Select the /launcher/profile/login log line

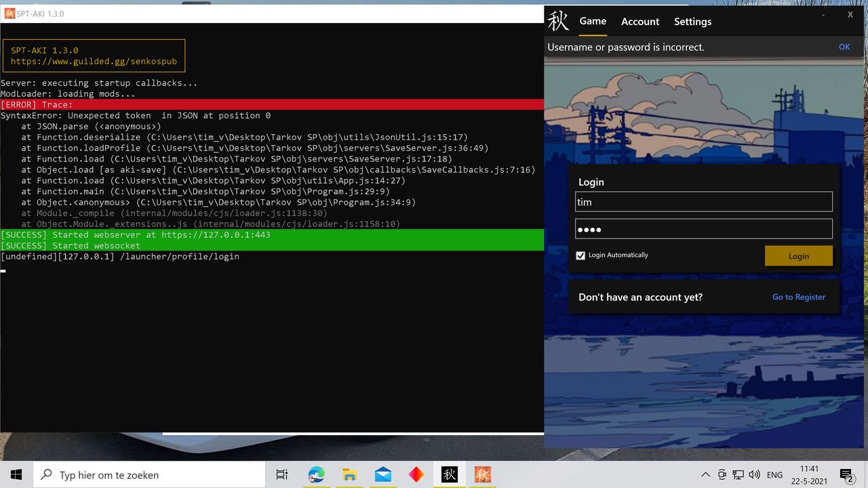point(120,256)
